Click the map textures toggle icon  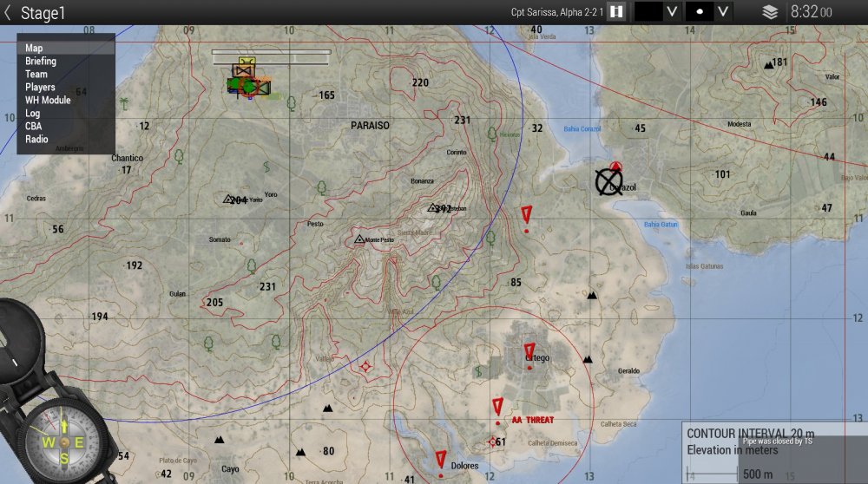click(616, 12)
